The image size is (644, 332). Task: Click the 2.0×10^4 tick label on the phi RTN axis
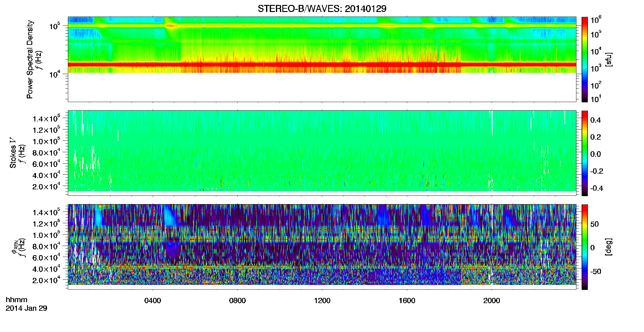(x=46, y=280)
